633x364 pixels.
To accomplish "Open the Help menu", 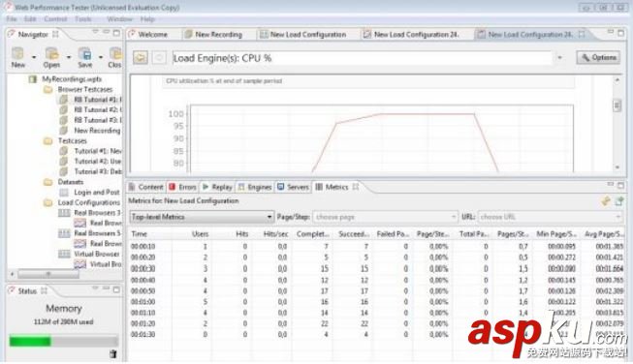I will pyautogui.click(x=147, y=19).
